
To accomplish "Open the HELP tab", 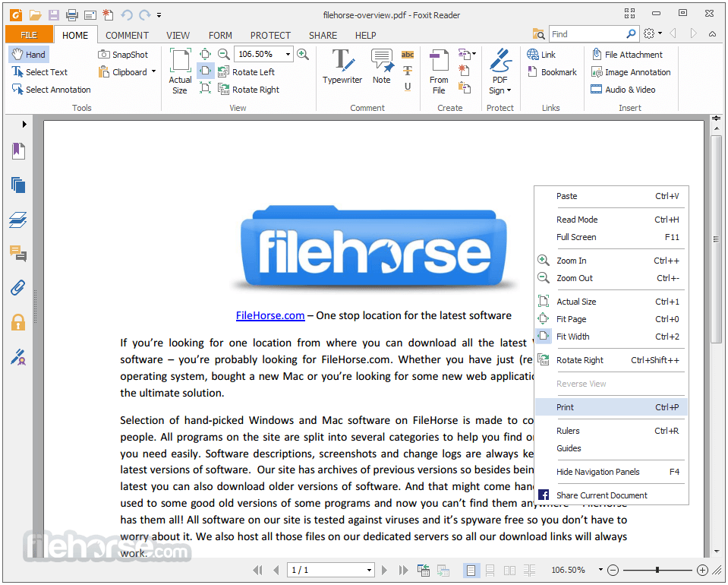I will 365,35.
